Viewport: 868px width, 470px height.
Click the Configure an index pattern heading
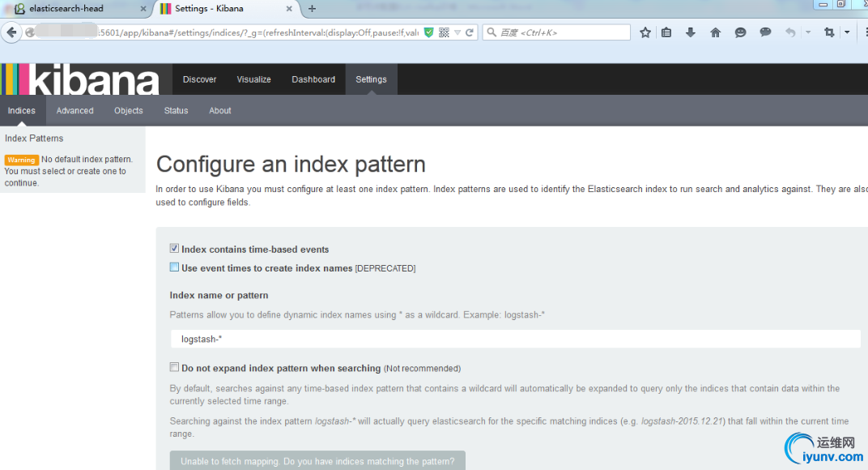291,164
